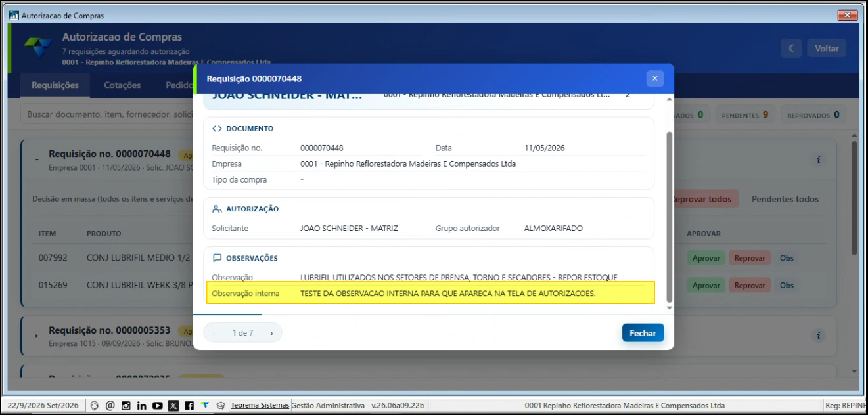Viewport: 868px width, 415px height.
Task: Open the LinkedIn icon in status bar
Action: 141,406
